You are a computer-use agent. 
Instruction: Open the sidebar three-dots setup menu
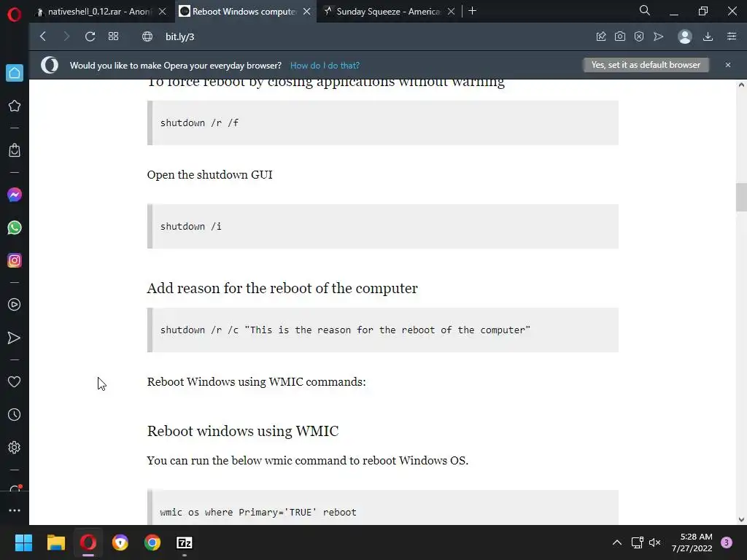pyautogui.click(x=15, y=510)
